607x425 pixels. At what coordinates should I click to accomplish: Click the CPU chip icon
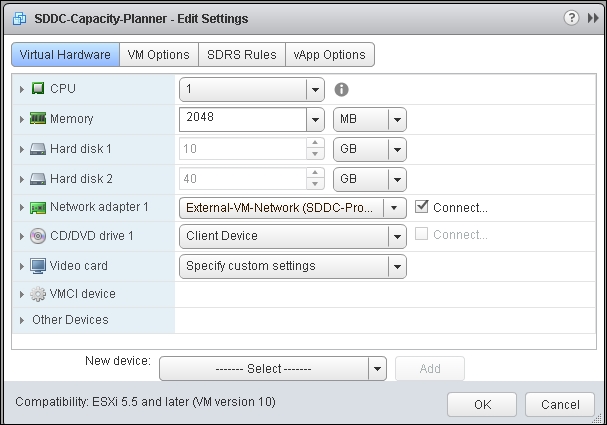[38, 88]
